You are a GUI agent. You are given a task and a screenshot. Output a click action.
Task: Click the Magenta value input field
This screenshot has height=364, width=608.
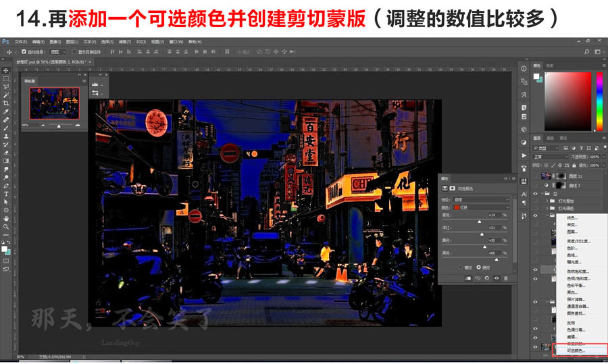coord(494,228)
